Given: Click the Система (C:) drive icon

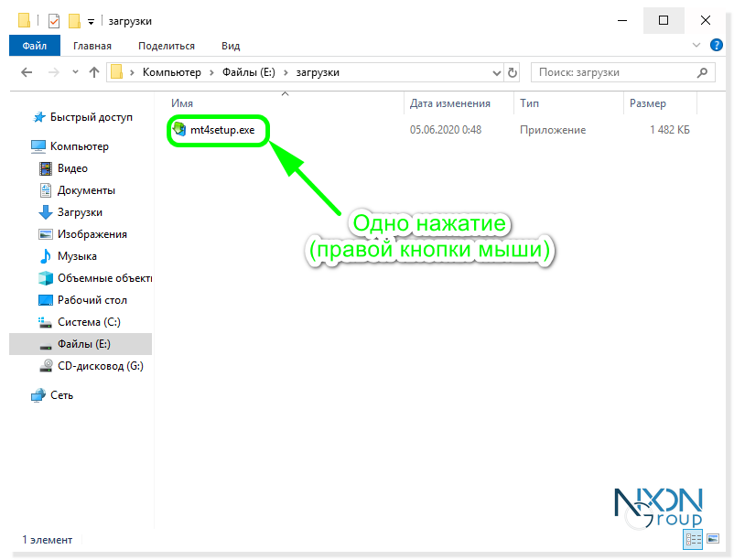Looking at the screenshot, I should pyautogui.click(x=45, y=322).
